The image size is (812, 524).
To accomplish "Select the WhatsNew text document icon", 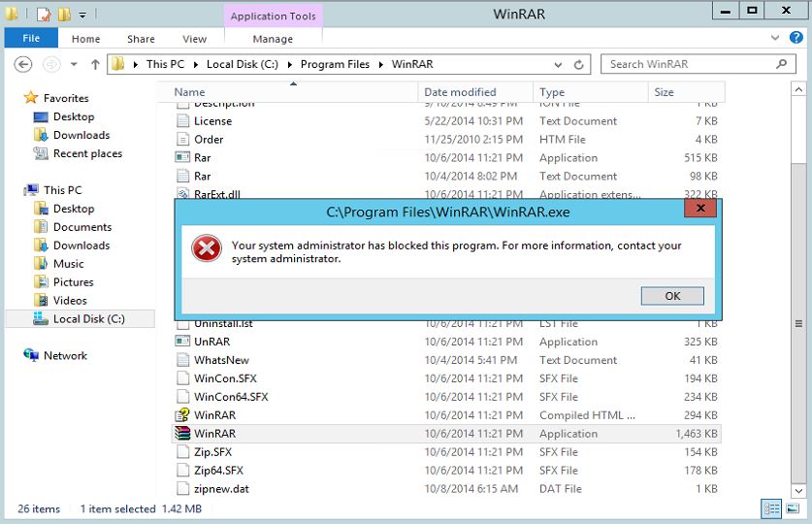I will coord(182,360).
